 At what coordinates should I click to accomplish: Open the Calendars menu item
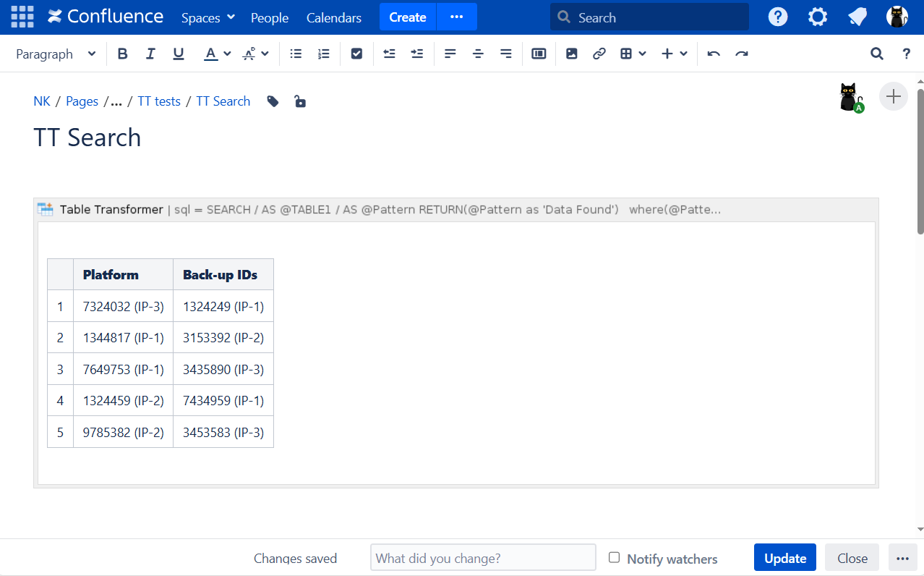coord(334,17)
